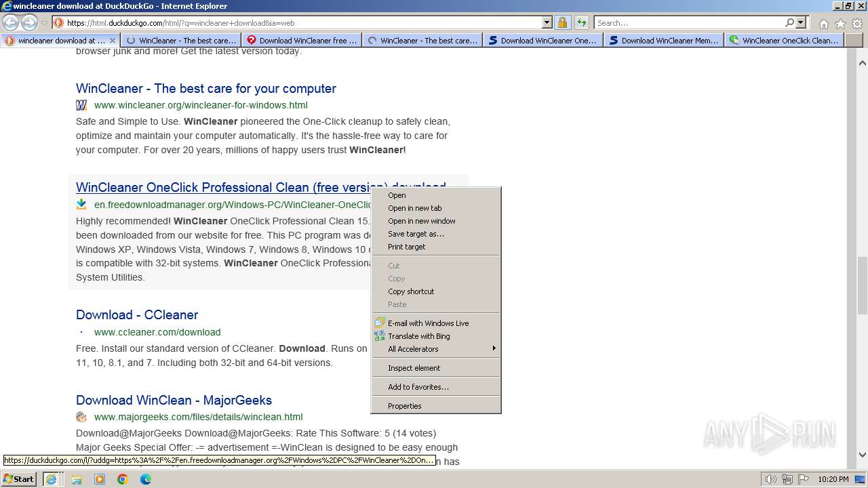The height and width of the screenshot is (488, 868).
Task: Open the Windows Start button
Action: pyautogui.click(x=19, y=479)
